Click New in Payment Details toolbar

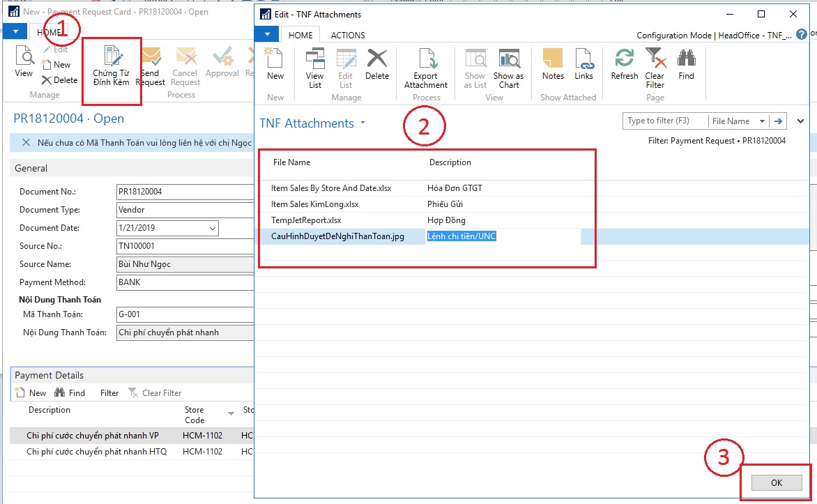(x=31, y=392)
